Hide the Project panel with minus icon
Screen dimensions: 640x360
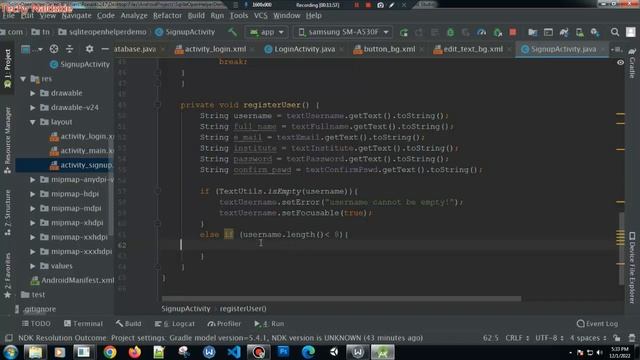coord(105,49)
